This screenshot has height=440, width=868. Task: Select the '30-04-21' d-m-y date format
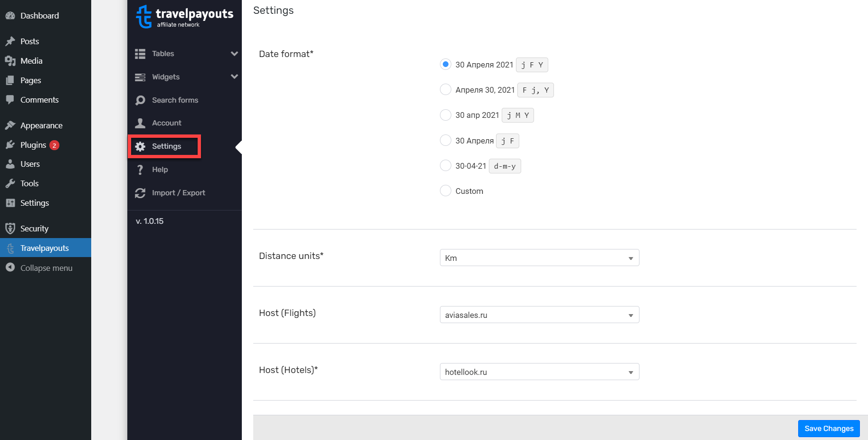[x=446, y=165]
